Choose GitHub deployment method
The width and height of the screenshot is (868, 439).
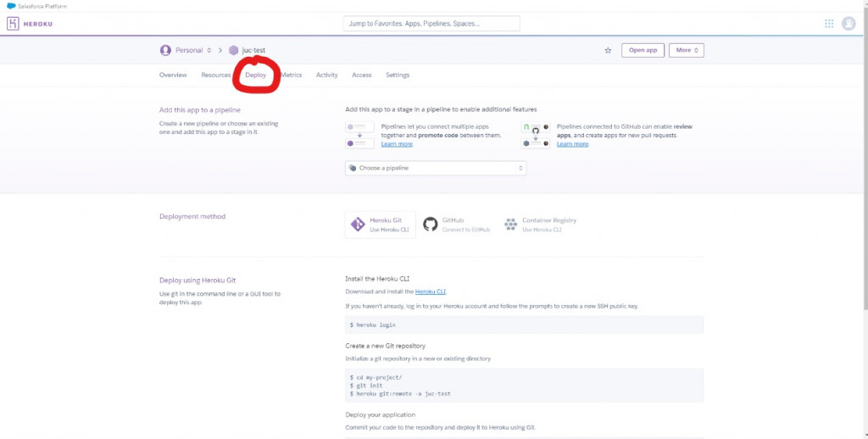(x=457, y=225)
